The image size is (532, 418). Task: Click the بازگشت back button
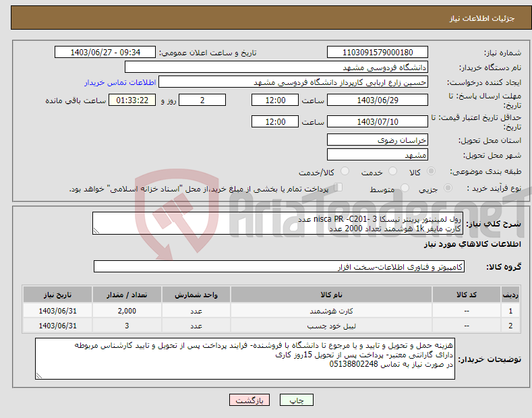[249, 400]
